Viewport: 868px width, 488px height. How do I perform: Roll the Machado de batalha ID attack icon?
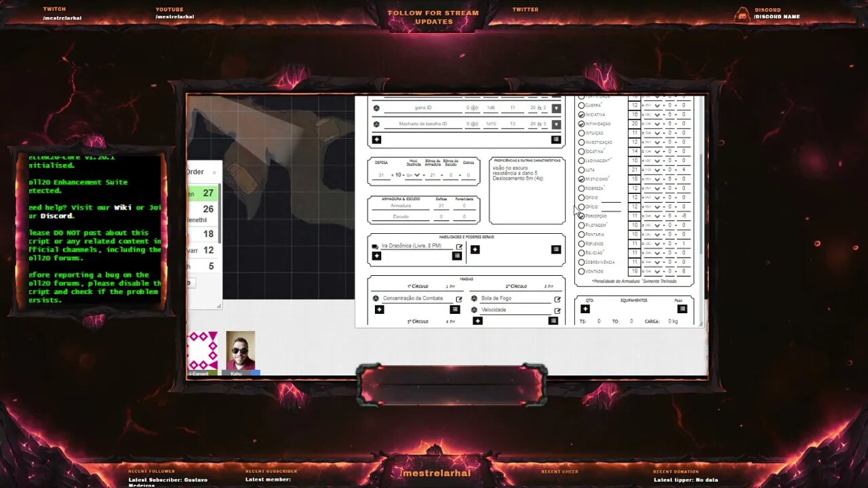click(376, 124)
